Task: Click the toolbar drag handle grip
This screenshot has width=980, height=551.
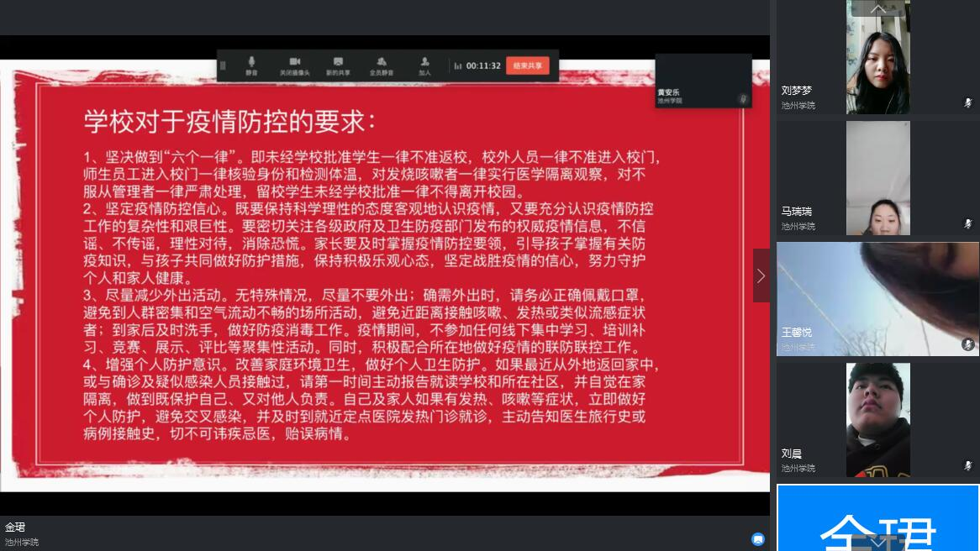Action: (x=223, y=66)
